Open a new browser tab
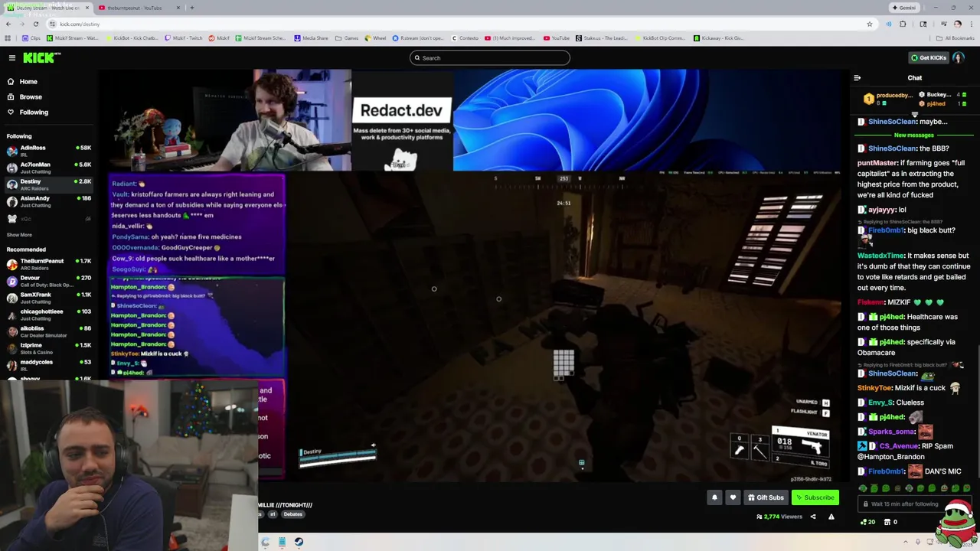980x551 pixels. (x=191, y=8)
